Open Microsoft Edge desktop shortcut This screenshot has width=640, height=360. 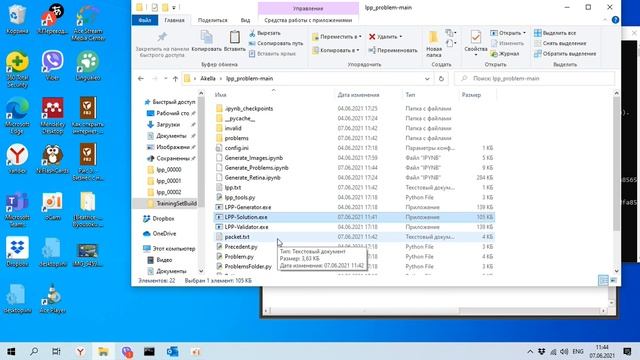tap(17, 116)
